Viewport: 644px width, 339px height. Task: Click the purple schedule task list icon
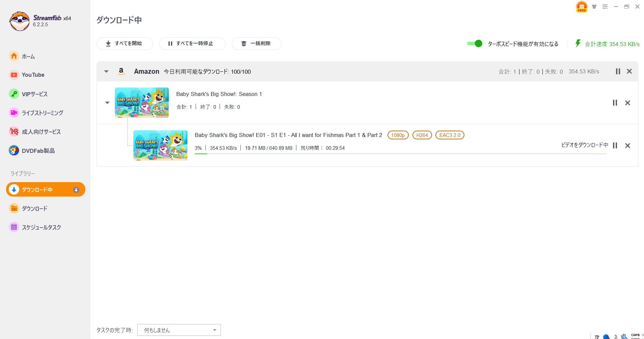tap(14, 227)
